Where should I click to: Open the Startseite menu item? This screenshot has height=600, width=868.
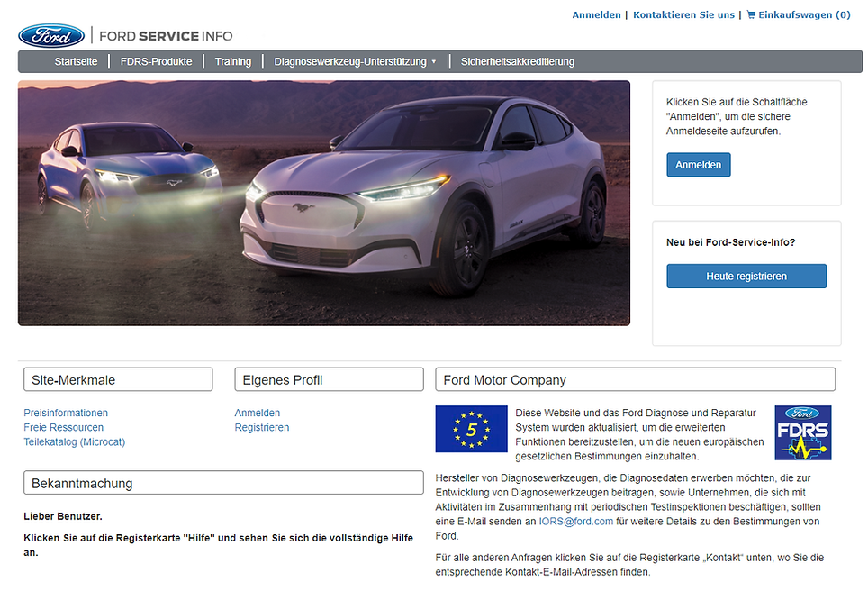[x=76, y=61]
